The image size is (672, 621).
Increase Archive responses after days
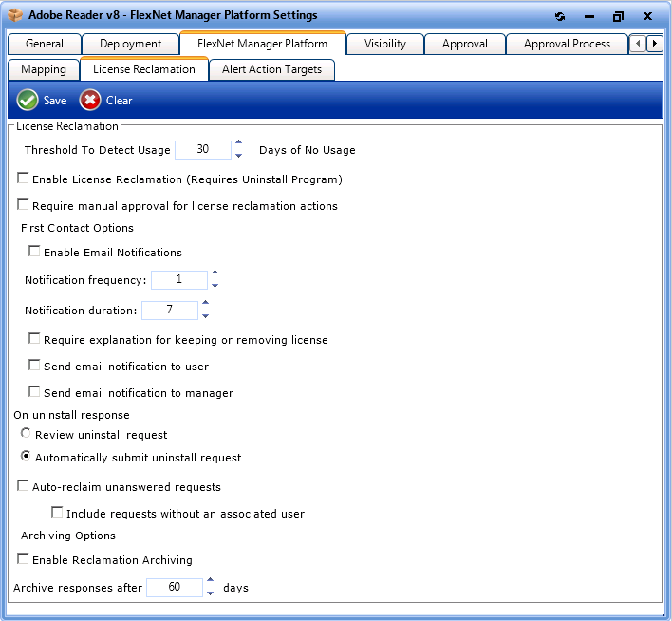point(210,580)
